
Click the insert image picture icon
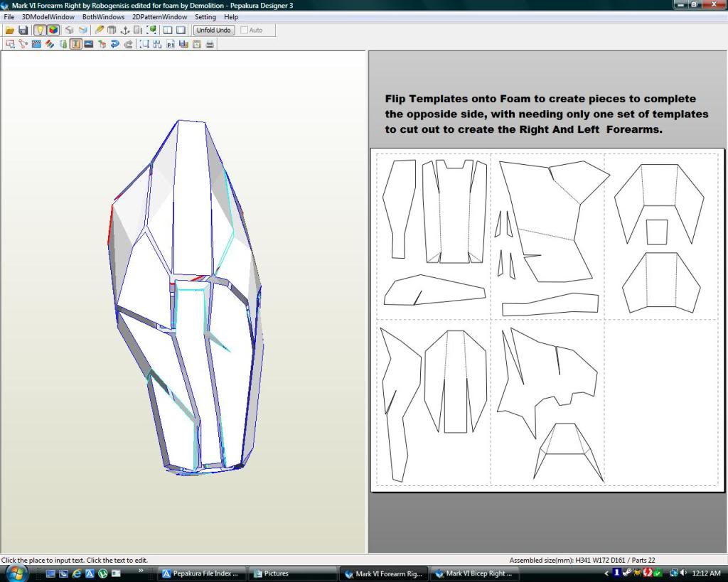[x=89, y=44]
